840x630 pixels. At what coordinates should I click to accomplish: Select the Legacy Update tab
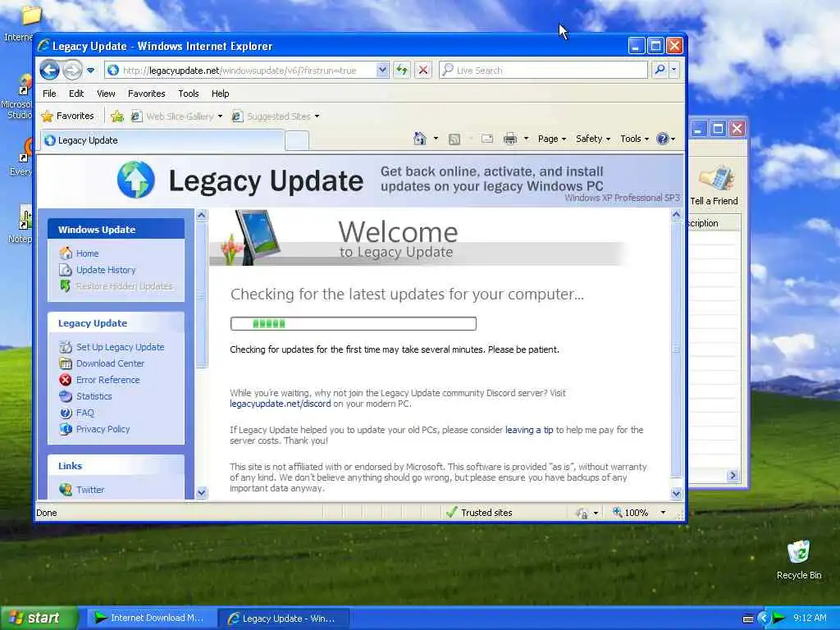[162, 140]
